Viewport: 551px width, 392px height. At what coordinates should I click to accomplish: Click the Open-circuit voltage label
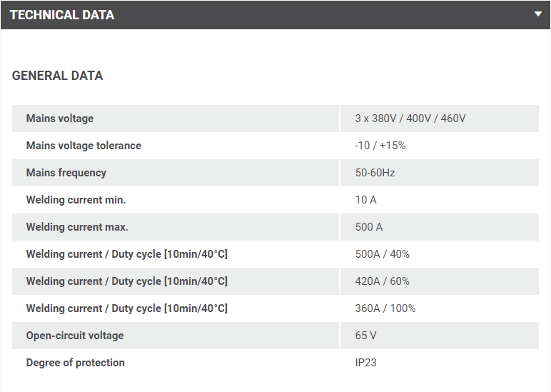(75, 336)
